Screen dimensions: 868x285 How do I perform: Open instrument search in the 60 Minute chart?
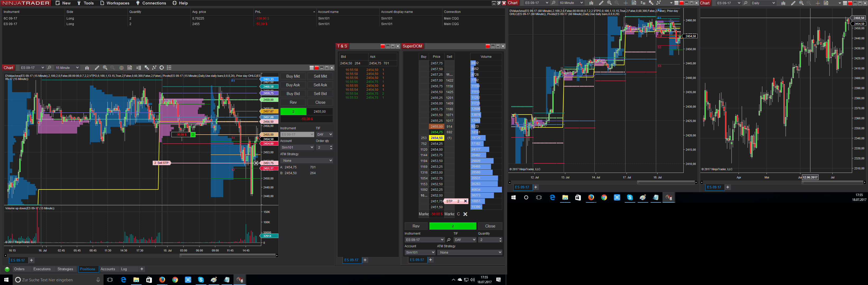pyautogui.click(x=553, y=3)
